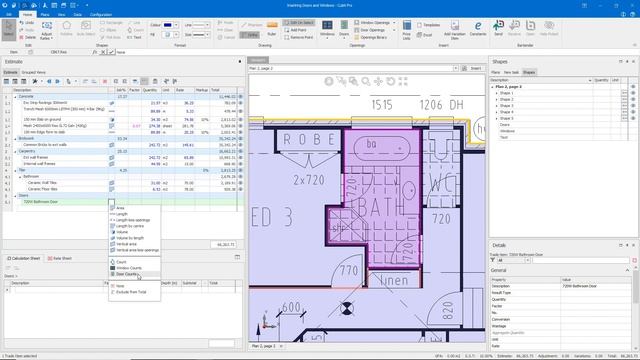
Task: Open the Windows openings icon
Action: pyautogui.click(x=327, y=29)
